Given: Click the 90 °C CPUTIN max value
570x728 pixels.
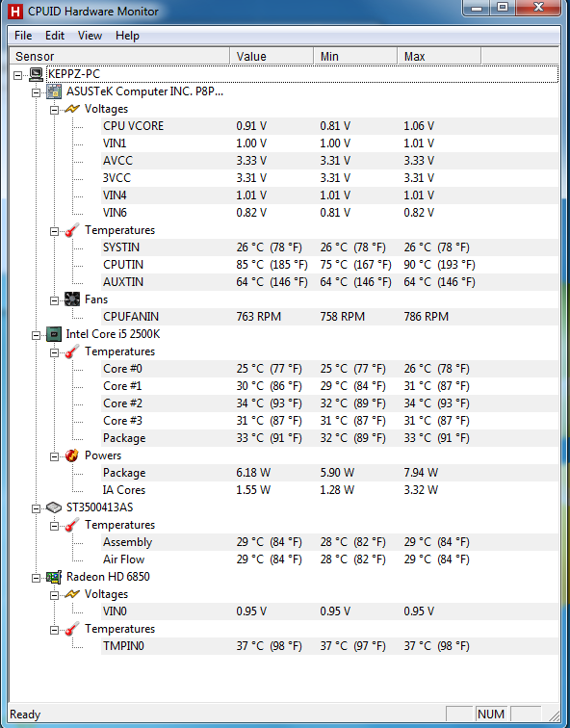Looking at the screenshot, I should click(x=439, y=265).
